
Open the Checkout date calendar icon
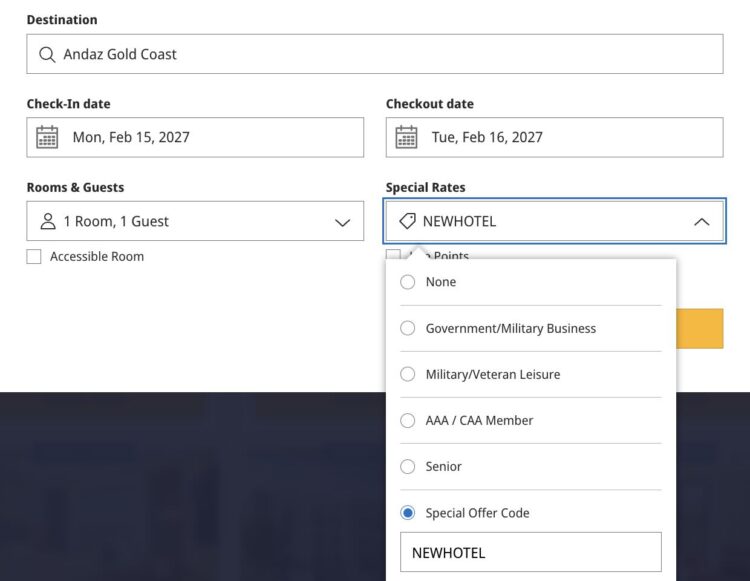click(407, 137)
